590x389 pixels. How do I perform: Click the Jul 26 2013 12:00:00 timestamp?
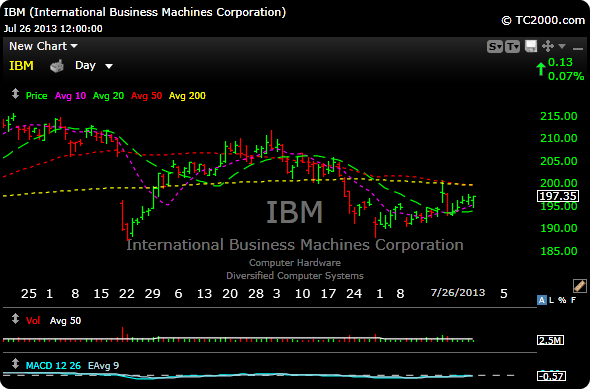(53, 29)
